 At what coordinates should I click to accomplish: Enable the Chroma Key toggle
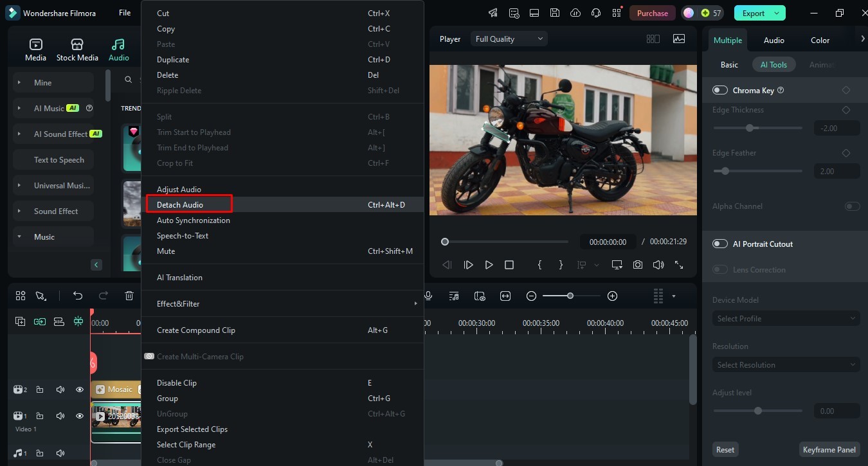pyautogui.click(x=719, y=91)
